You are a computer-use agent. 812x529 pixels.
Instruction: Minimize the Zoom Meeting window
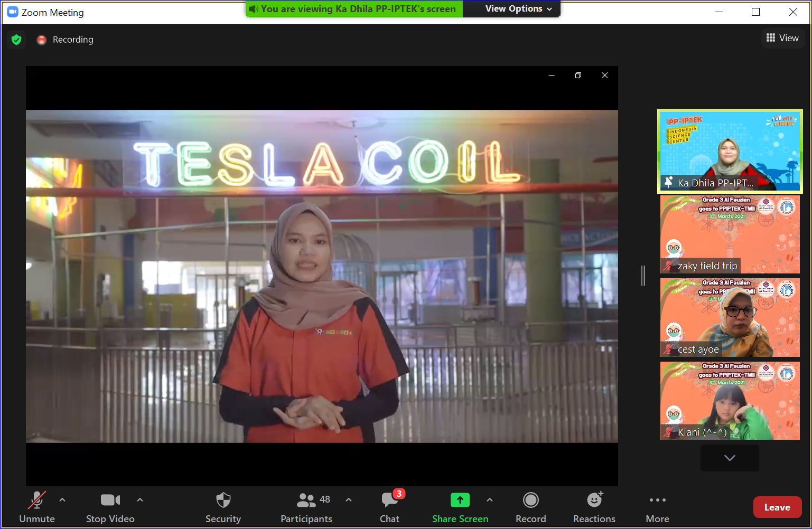click(x=719, y=12)
